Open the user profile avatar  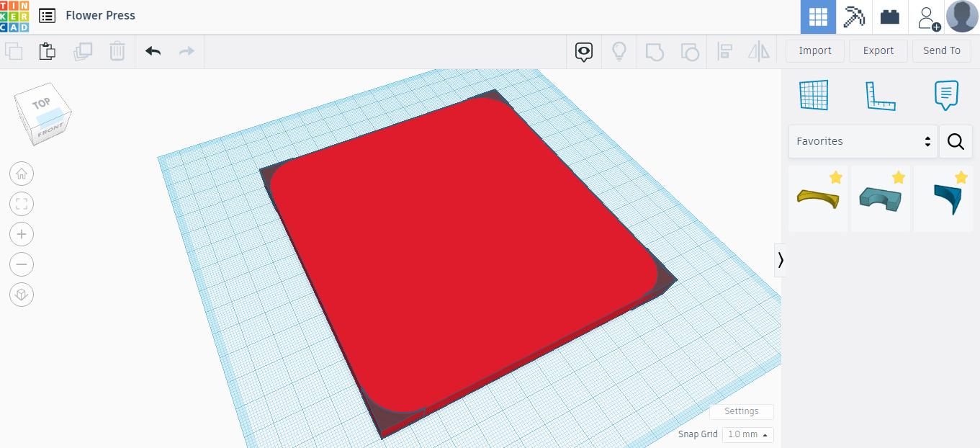tap(962, 17)
